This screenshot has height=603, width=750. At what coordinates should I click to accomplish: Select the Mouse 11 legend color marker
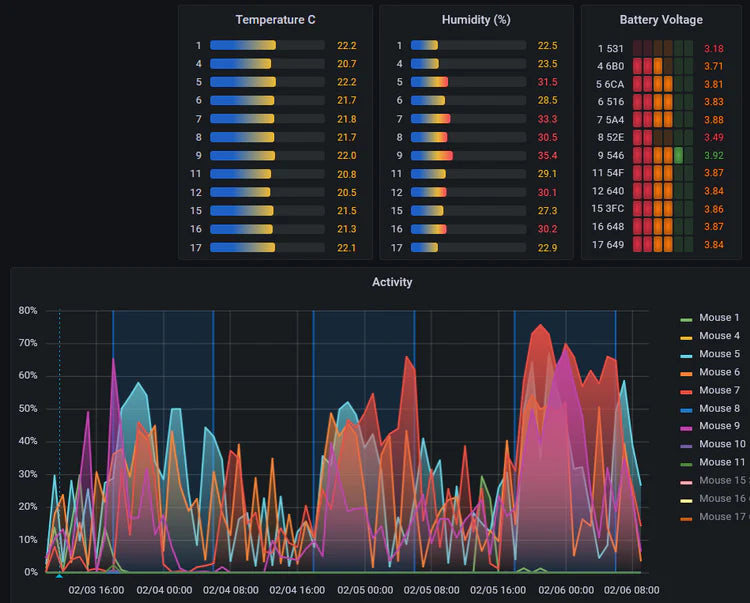pos(686,463)
